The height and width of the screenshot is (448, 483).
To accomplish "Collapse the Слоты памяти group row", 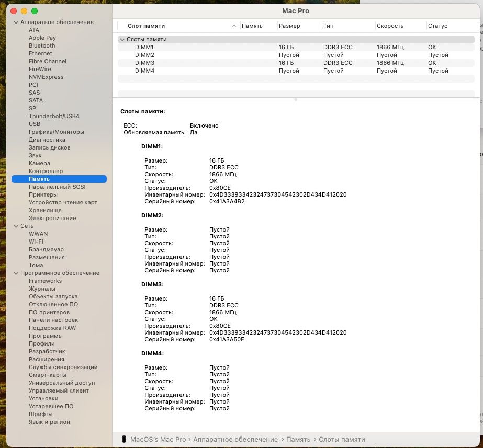I will tap(122, 39).
